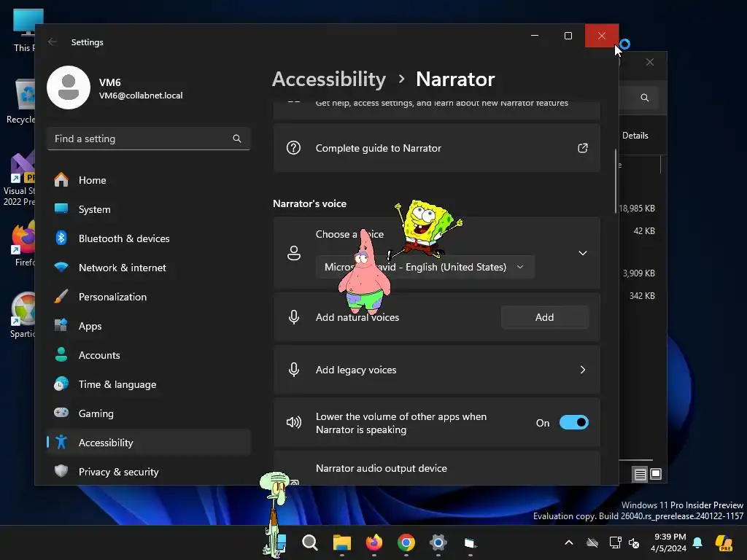Open the 9:39 PM clock and calendar
Screen dimensions: 747x560
(x=668, y=542)
